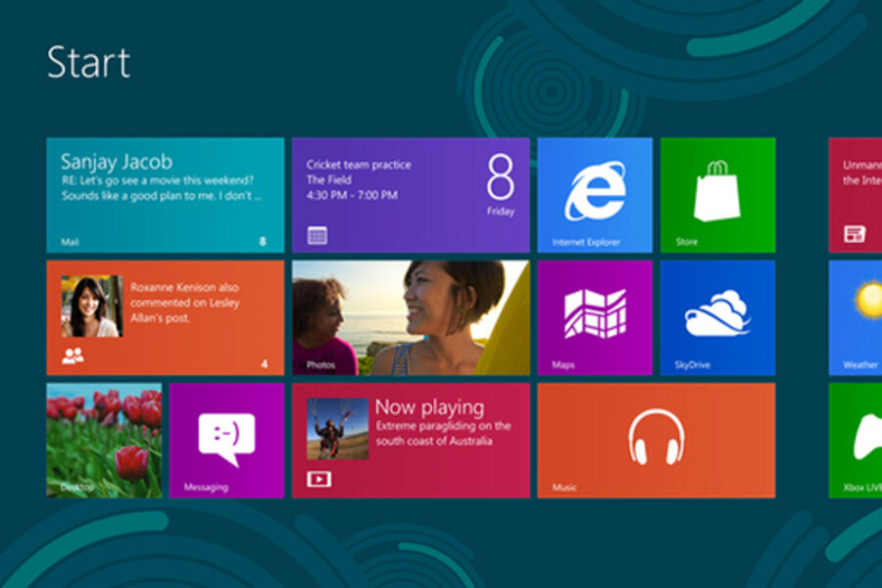Click the Start heading
The height and width of the screenshot is (588, 882).
point(90,63)
